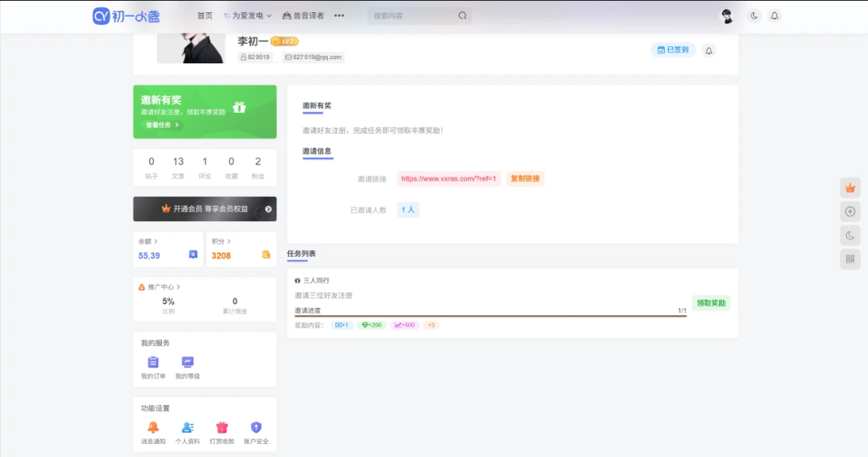Viewport: 868px width, 457px height.
Task: Go to 首页 home in navigation
Action: 205,15
